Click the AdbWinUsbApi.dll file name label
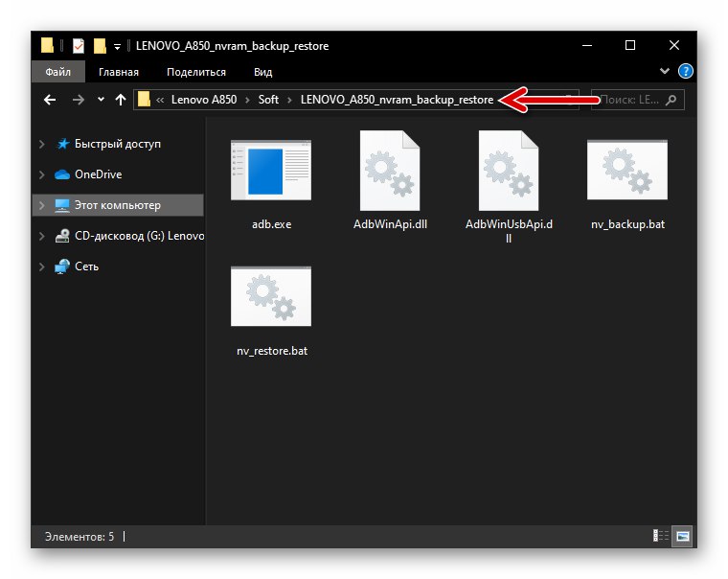This screenshot has width=728, height=579. tap(509, 231)
